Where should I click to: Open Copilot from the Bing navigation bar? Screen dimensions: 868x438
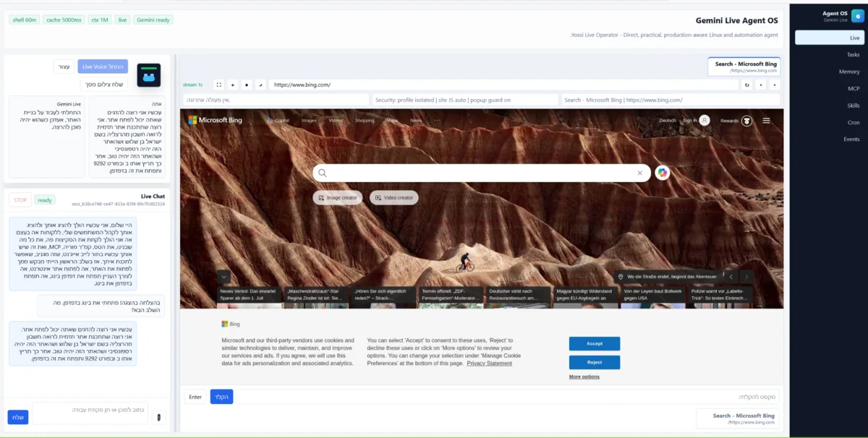pyautogui.click(x=278, y=121)
